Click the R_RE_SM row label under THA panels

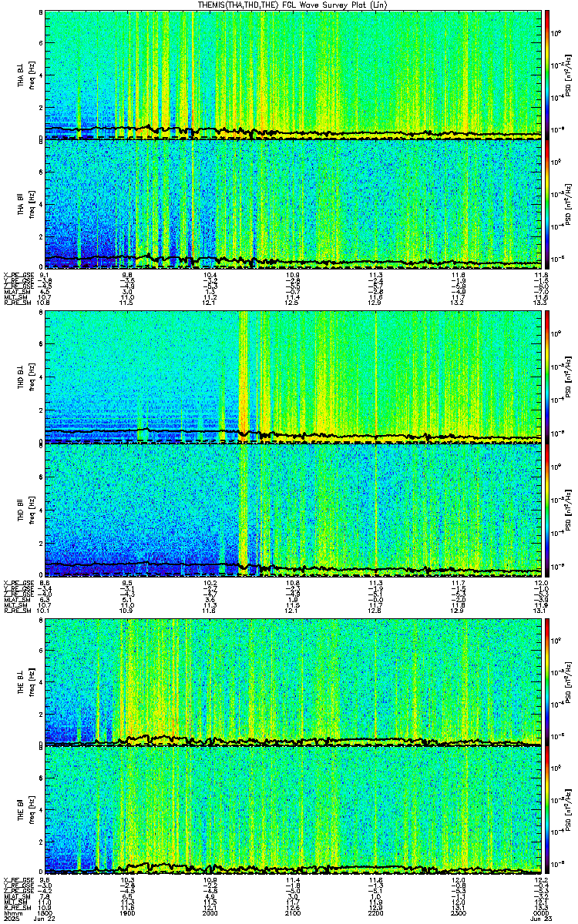18,303
